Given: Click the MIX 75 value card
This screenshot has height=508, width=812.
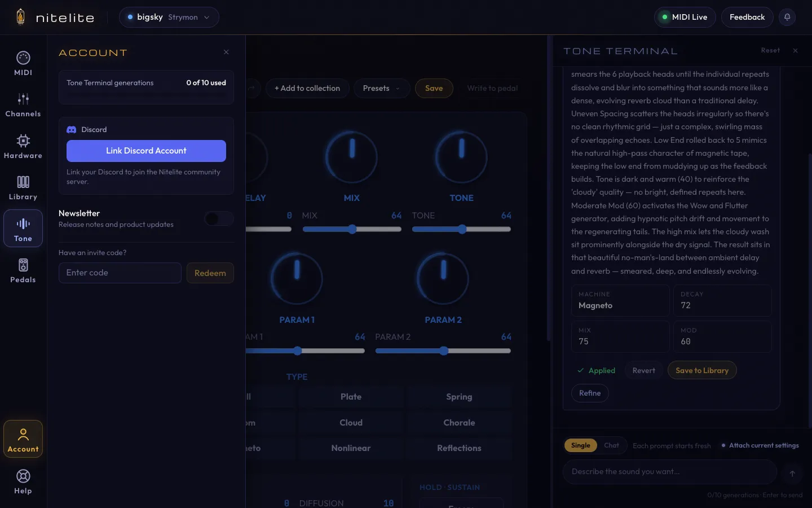Looking at the screenshot, I should click(x=620, y=336).
